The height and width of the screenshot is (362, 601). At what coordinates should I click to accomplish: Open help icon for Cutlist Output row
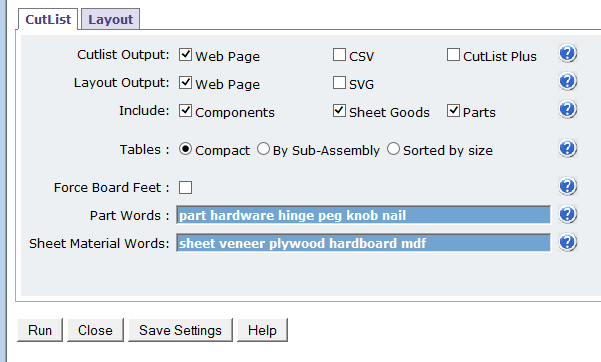tap(568, 54)
